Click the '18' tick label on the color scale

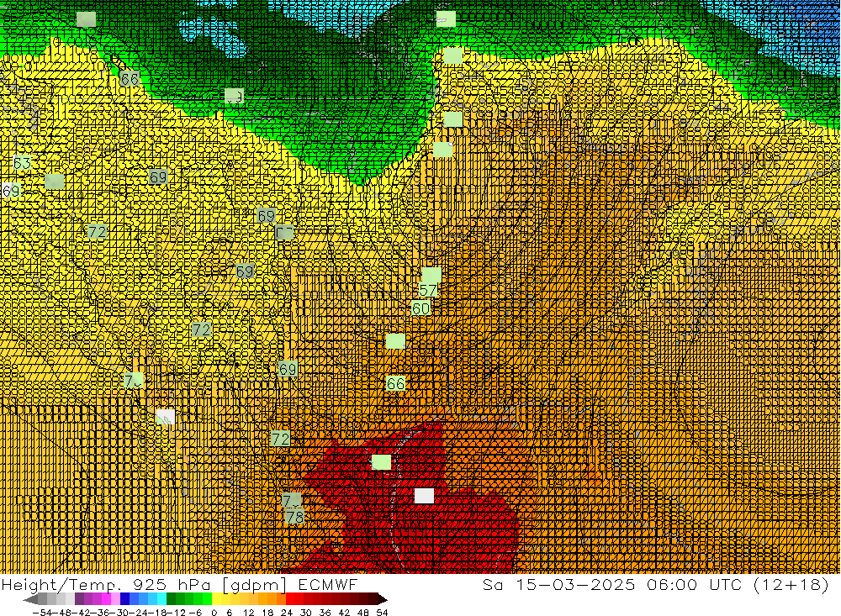click(x=267, y=613)
